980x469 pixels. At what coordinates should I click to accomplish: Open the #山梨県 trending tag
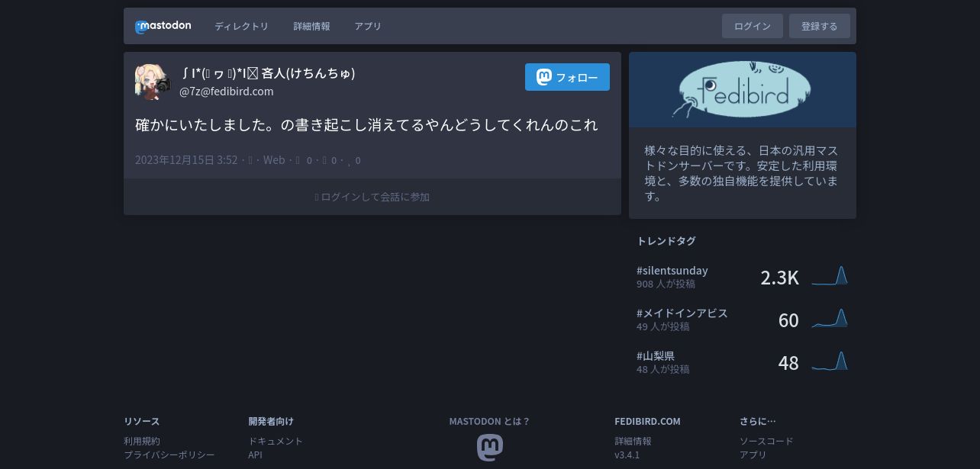point(656,356)
